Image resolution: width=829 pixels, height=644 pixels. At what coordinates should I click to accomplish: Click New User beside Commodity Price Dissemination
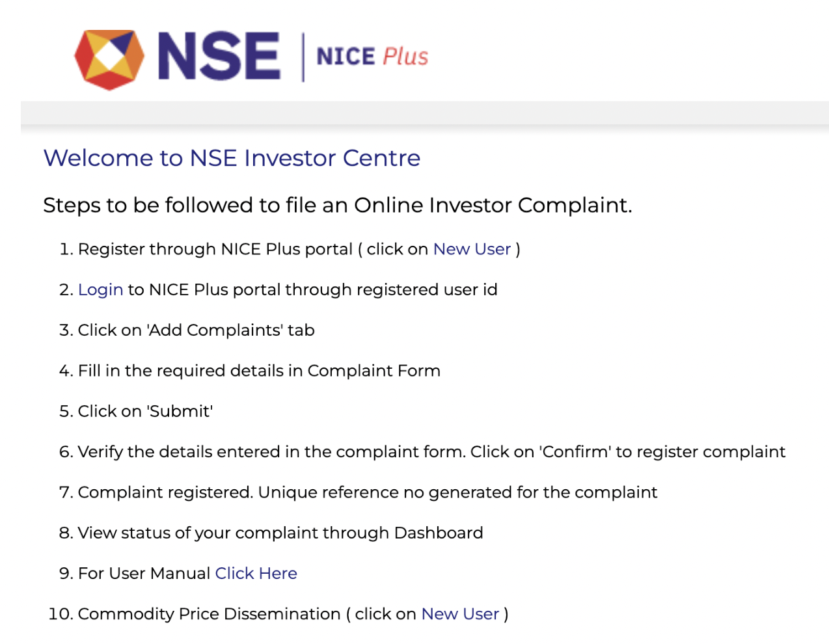(x=460, y=613)
